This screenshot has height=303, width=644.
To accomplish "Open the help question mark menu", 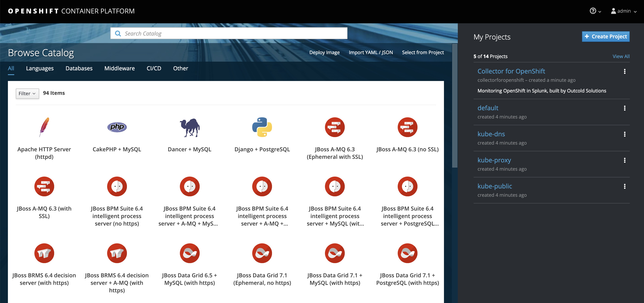I will coord(595,11).
